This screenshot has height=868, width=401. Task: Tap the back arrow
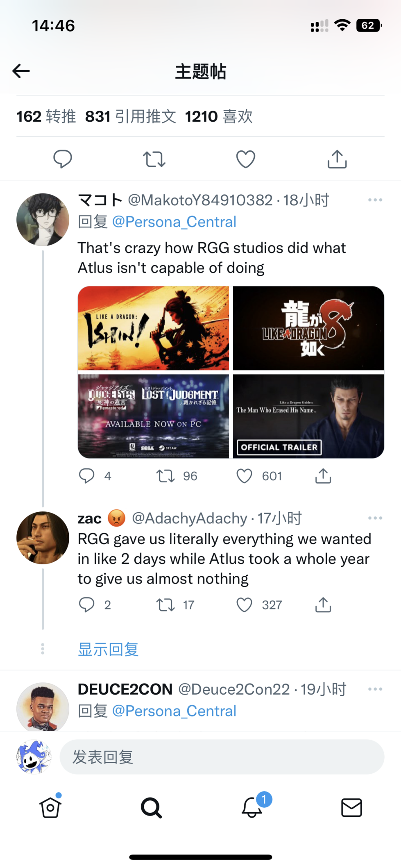pos(21,71)
